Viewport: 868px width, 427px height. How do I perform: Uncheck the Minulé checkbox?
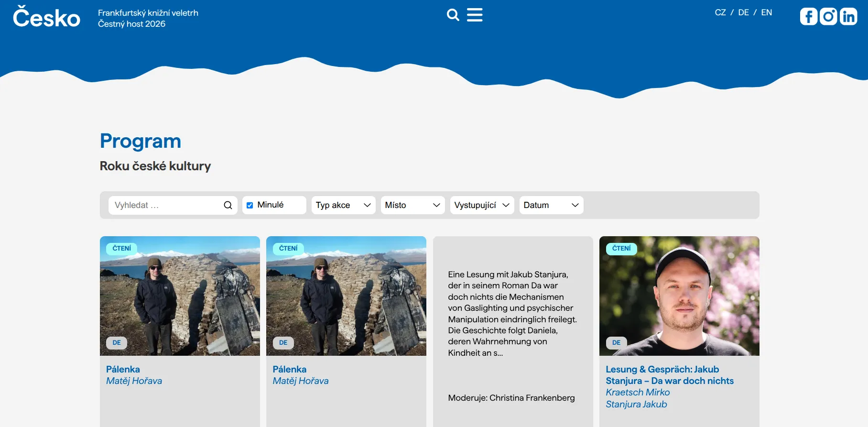click(250, 205)
